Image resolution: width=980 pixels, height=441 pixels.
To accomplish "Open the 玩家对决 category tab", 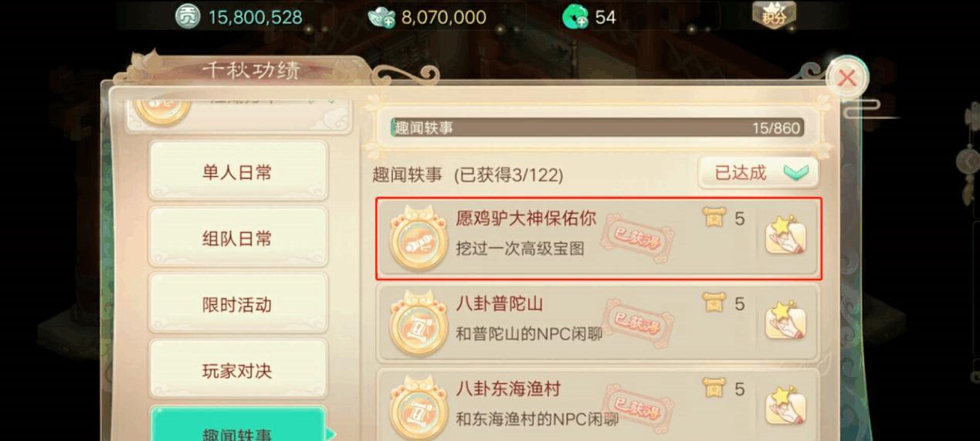I will click(238, 371).
